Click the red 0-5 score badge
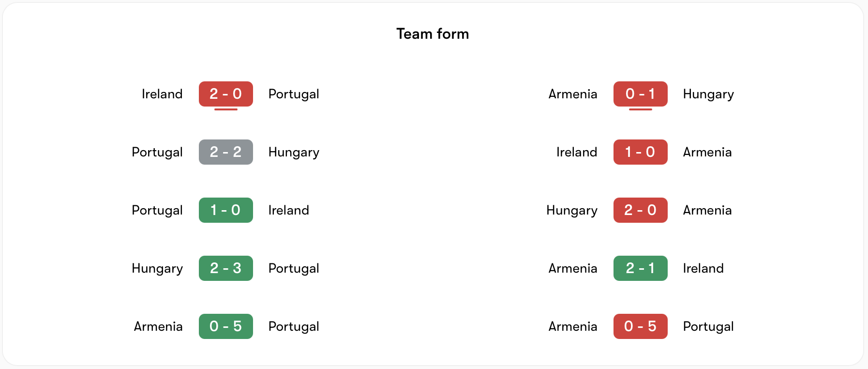Viewport: 868px width, 369px height. coord(640,326)
